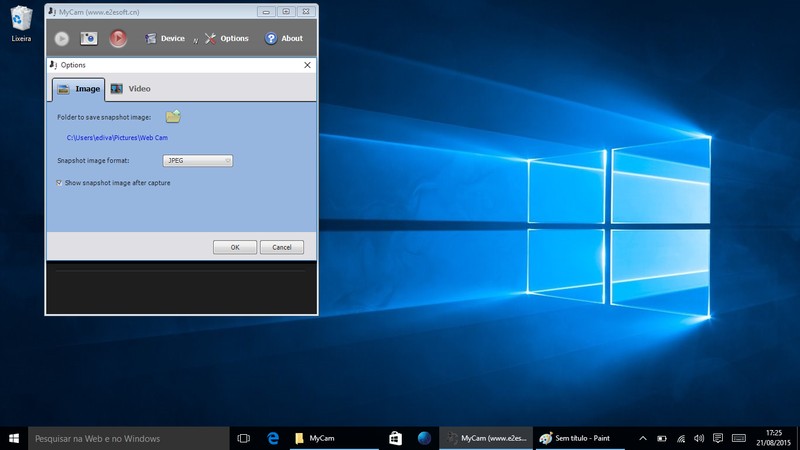Expand the snapshot image format dropdown

pyautogui.click(x=197, y=160)
